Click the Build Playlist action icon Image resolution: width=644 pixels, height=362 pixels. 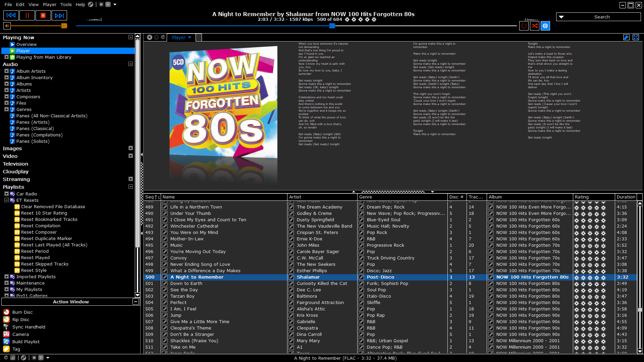point(6,342)
